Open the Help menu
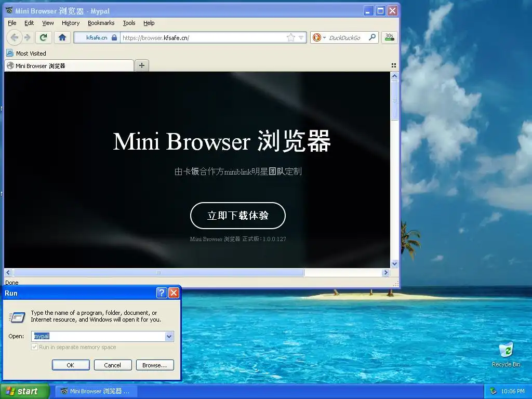 click(149, 23)
